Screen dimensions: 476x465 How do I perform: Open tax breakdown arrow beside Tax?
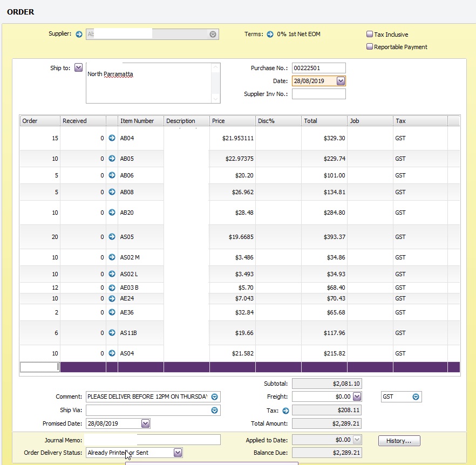click(x=285, y=411)
